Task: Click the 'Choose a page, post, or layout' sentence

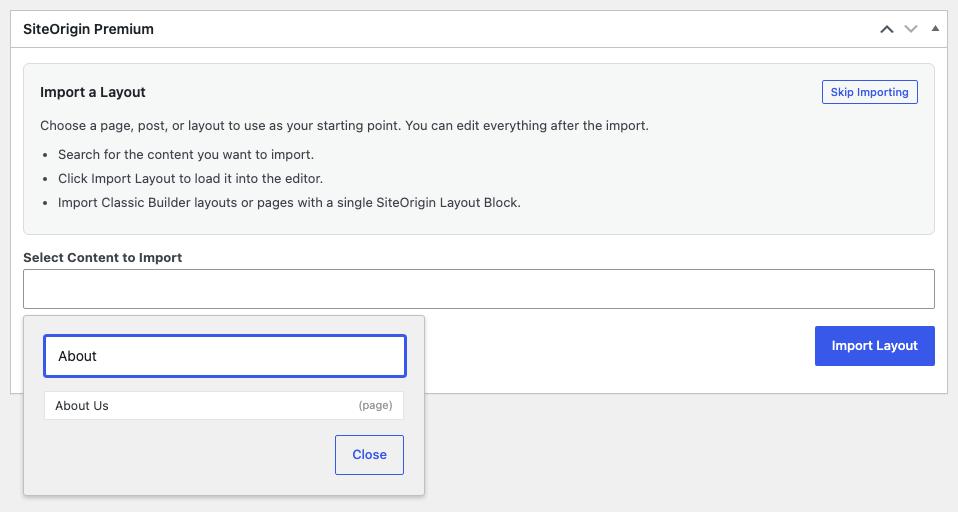Action: pos(345,126)
